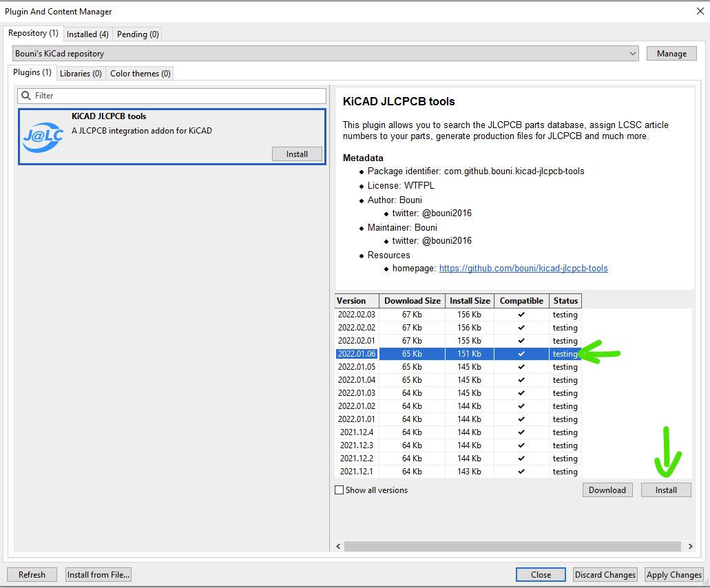The height and width of the screenshot is (588, 710).
Task: Click the compatible checkmark for version 2021.12.1
Action: (x=521, y=472)
